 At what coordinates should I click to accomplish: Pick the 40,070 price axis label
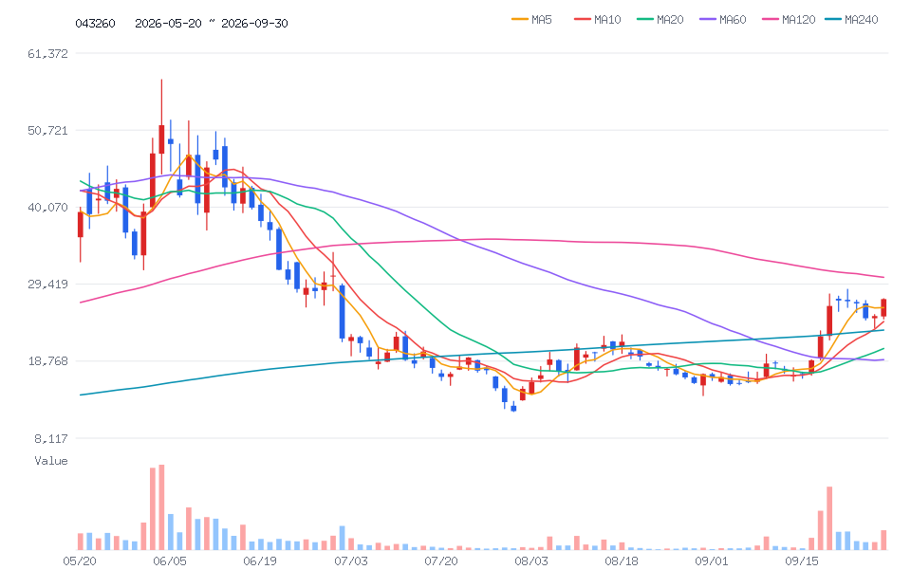47,207
